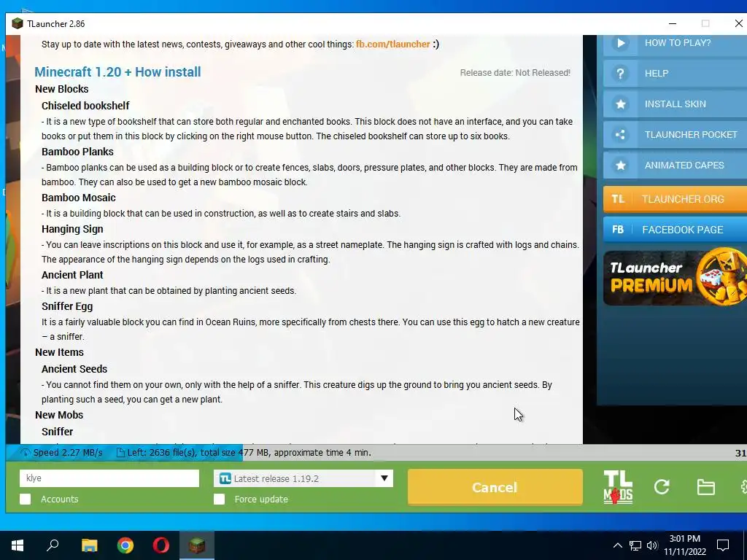Click the approximate time 4 min. status text
The width and height of the screenshot is (747, 560).
322,453
